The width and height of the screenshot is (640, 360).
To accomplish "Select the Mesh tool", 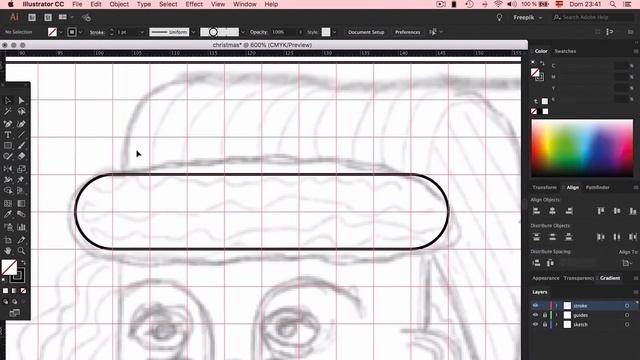I will pos(8,203).
